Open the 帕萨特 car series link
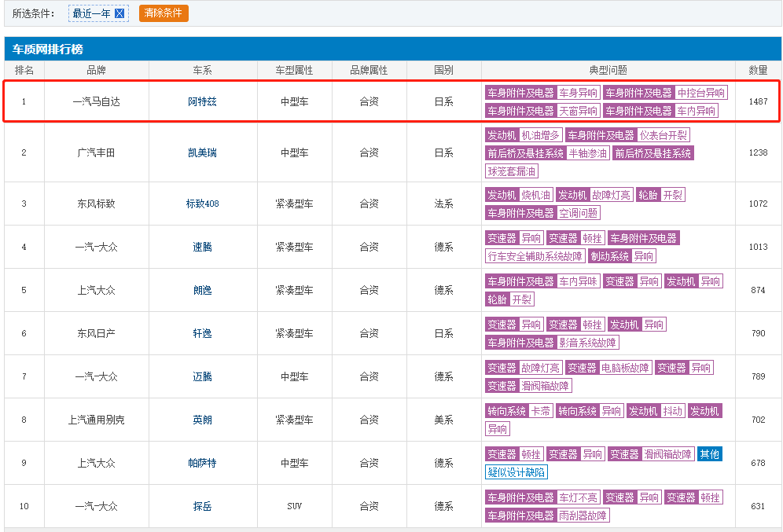783x532 pixels. coord(202,463)
